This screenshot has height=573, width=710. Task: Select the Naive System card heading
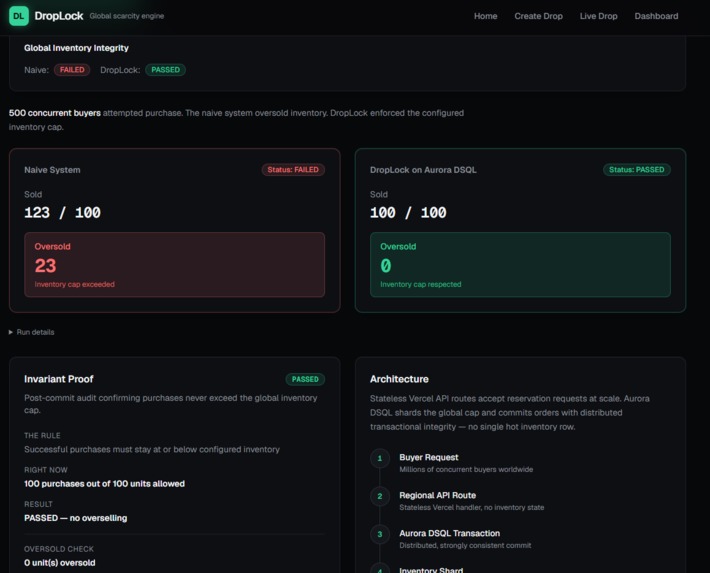(x=52, y=170)
